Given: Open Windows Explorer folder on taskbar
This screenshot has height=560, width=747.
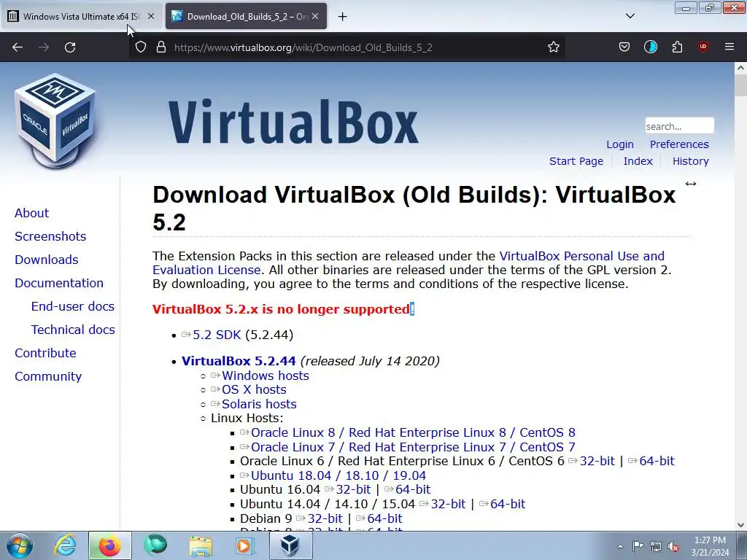Looking at the screenshot, I should (201, 545).
